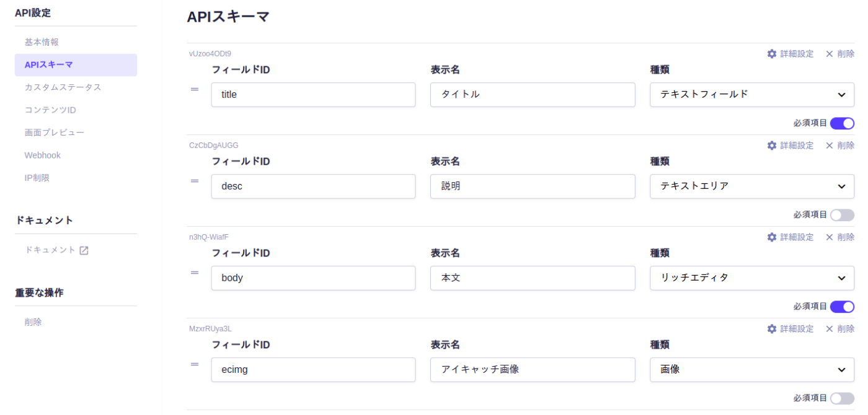
Task: Go to the Webhook settings page
Action: (x=42, y=155)
